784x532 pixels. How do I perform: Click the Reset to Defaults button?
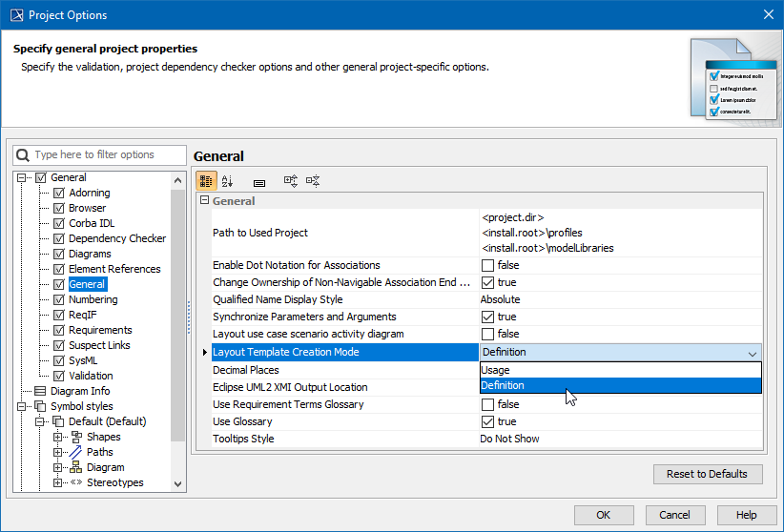[707, 474]
